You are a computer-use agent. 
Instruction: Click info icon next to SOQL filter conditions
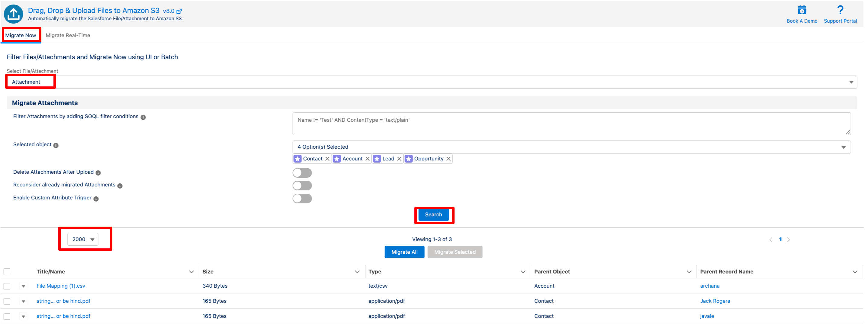click(x=143, y=117)
